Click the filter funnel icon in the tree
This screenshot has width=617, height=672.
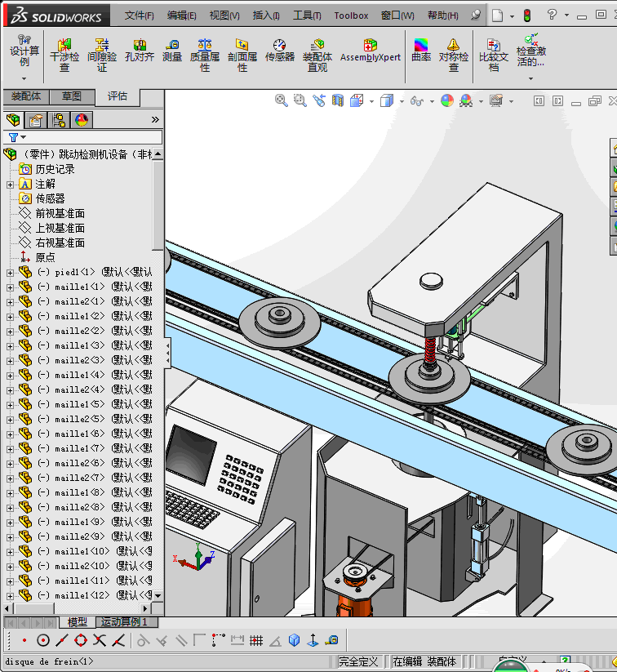pos(13,137)
